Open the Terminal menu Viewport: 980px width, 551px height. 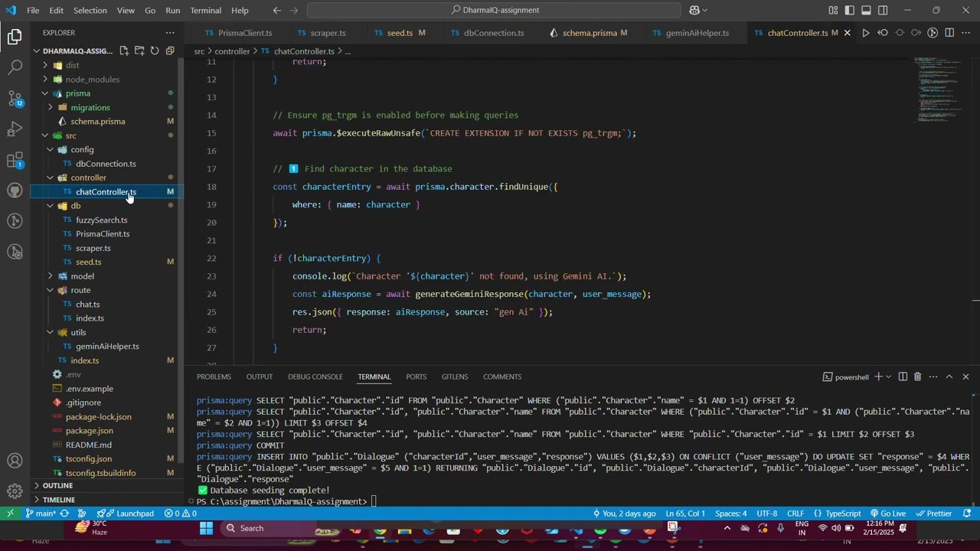[x=205, y=10]
